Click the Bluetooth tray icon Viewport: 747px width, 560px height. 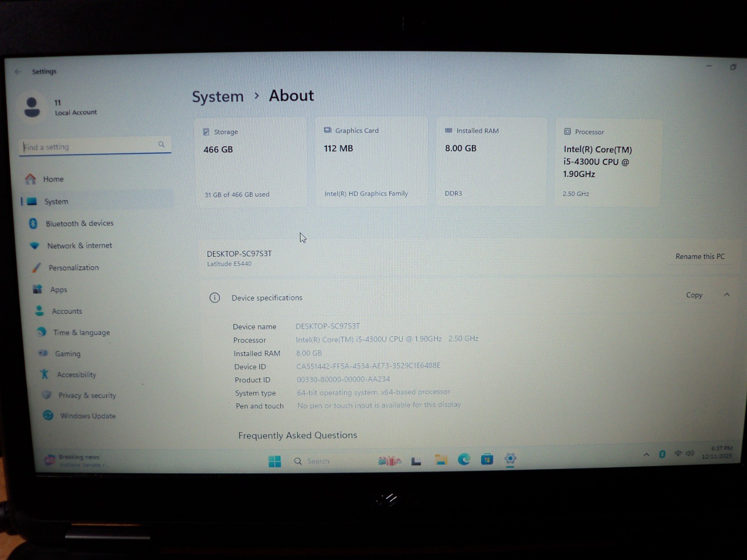click(662, 454)
